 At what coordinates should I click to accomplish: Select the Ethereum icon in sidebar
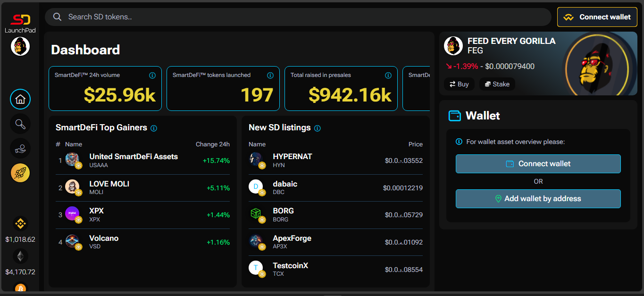coord(20,256)
